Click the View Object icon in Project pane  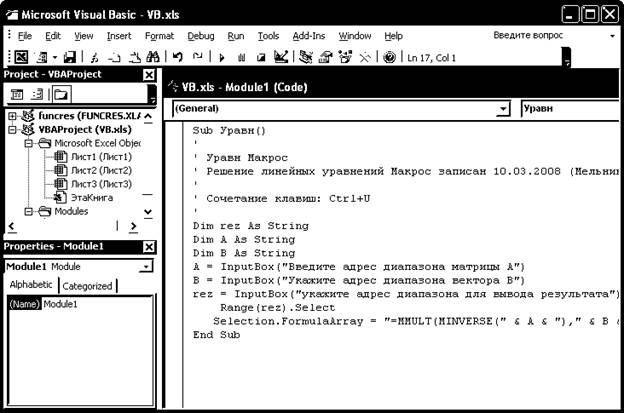coord(37,95)
